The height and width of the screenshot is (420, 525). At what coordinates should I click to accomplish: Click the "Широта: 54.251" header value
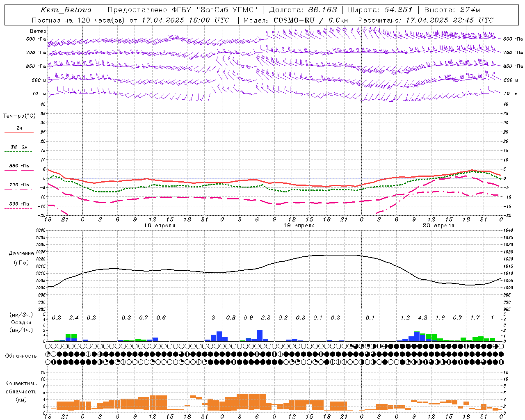pos(380,10)
